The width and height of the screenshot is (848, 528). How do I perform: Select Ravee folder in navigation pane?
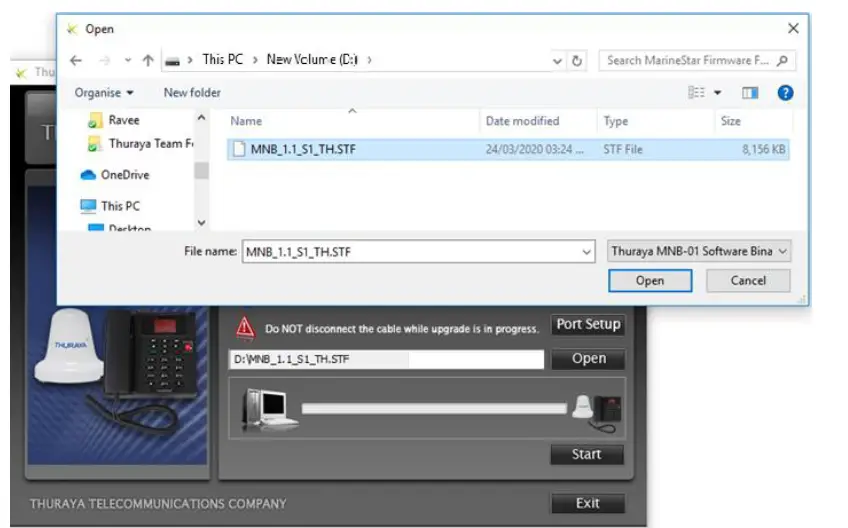coord(124,120)
